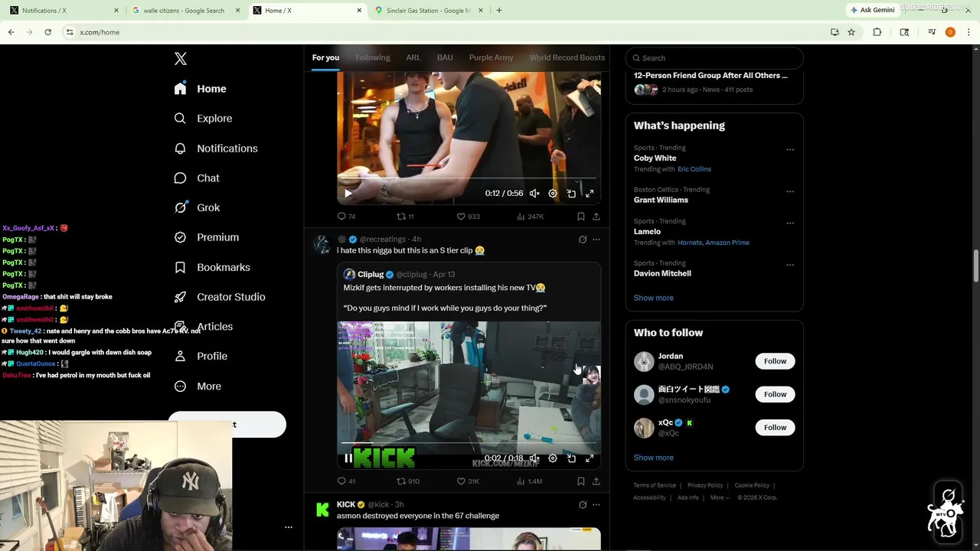Screen dimensions: 980x551
Task: Open Premium in the sidebar
Action: (x=207, y=237)
